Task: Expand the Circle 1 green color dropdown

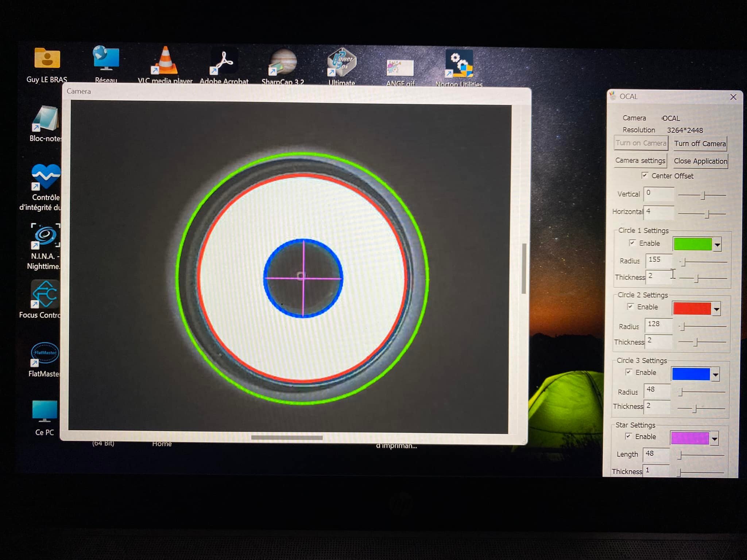Action: click(x=717, y=245)
